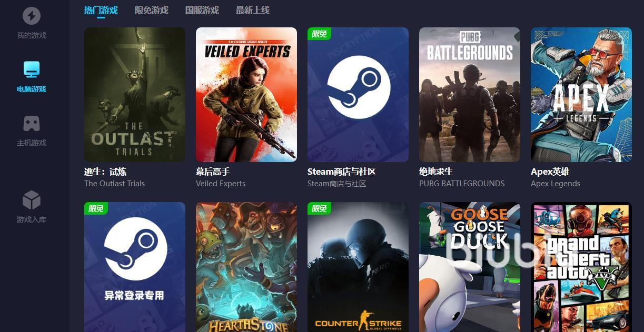Choose the Apex Legends cover art
Screen dimensions: 644x332
point(581,95)
